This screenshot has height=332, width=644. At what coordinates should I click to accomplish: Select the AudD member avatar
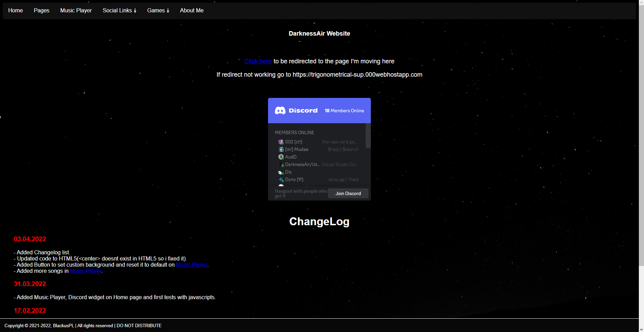pos(281,157)
